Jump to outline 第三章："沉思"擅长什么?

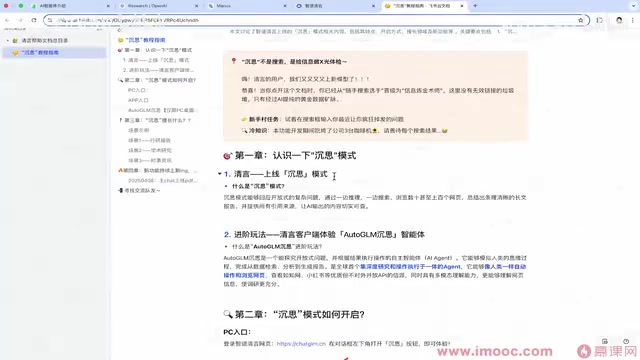158,120
